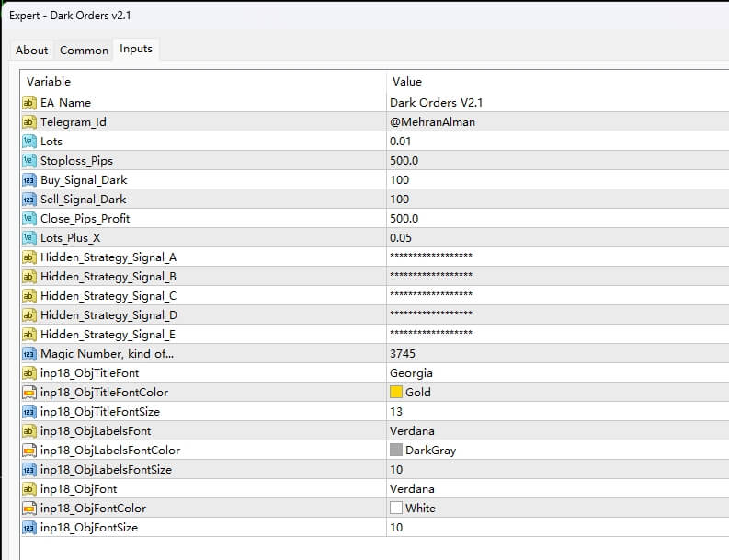Open the About tab
Viewport: 729px width, 560px height.
click(x=31, y=51)
